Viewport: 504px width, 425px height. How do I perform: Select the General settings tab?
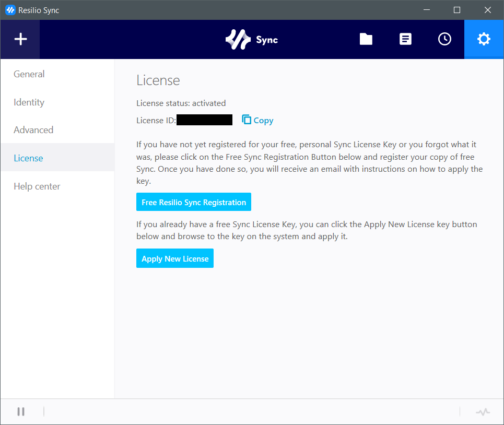click(x=57, y=74)
